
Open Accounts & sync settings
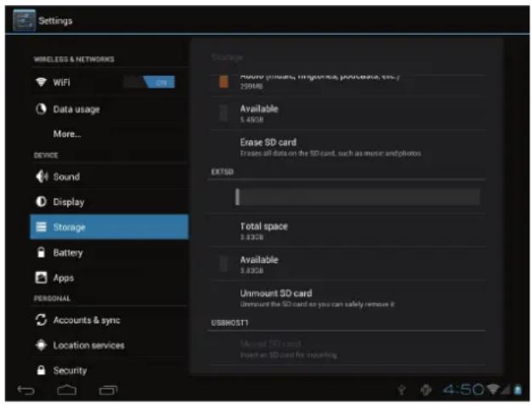tap(109, 320)
